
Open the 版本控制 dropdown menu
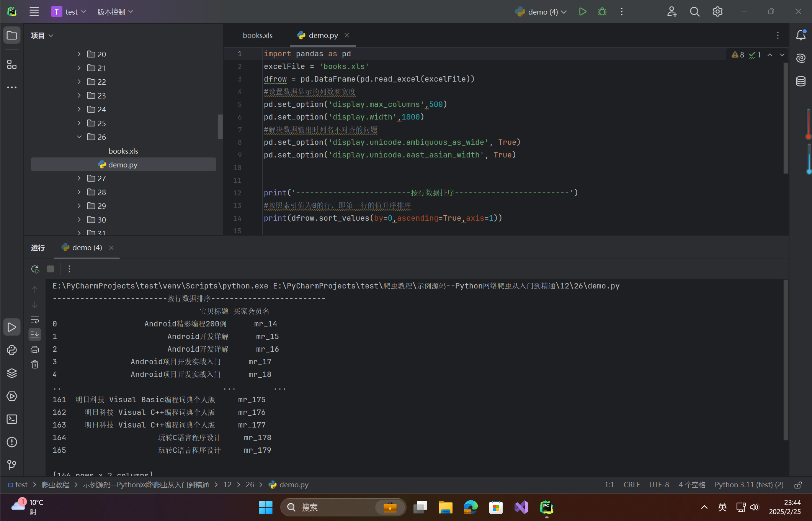[x=115, y=12]
